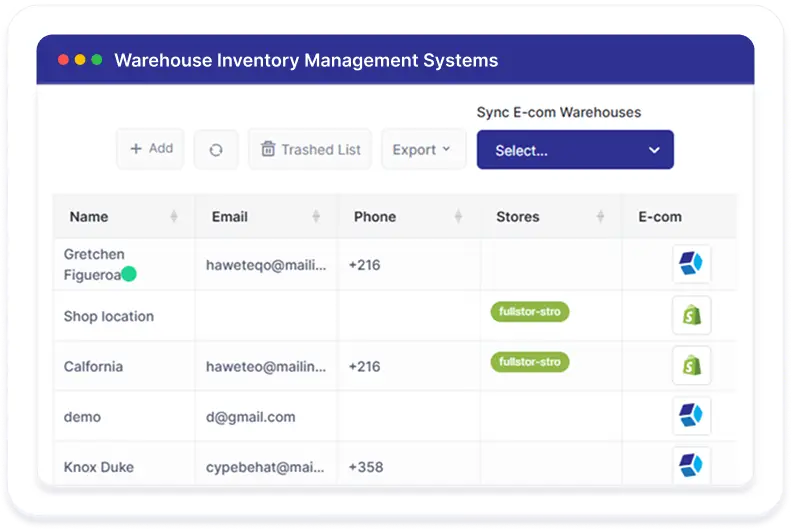Click the Add warehouse button
This screenshot has height=530, width=792.
tap(151, 149)
